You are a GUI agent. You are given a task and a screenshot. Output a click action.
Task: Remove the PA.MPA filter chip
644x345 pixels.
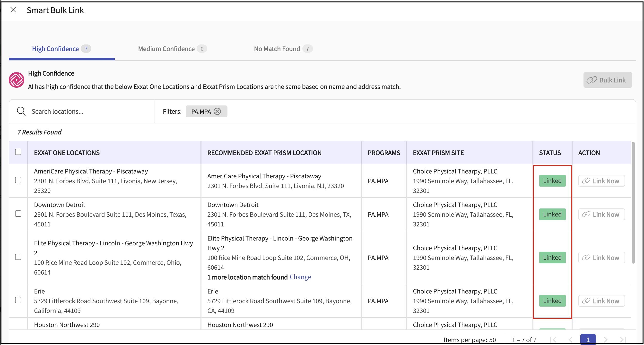[x=218, y=111]
